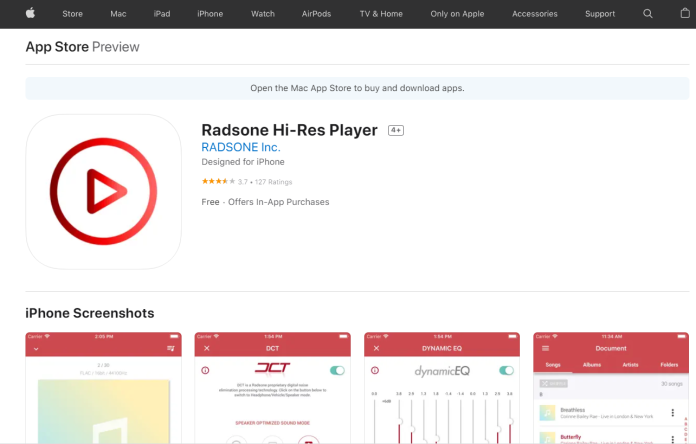Click the info icon in DCT screenshot
The width and height of the screenshot is (696, 444).
[x=205, y=370]
